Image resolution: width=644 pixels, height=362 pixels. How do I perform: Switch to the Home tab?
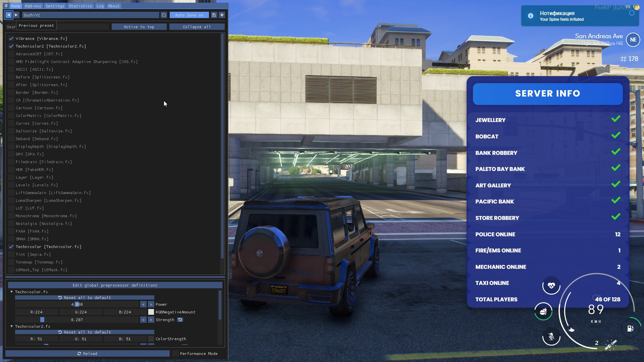click(x=15, y=6)
